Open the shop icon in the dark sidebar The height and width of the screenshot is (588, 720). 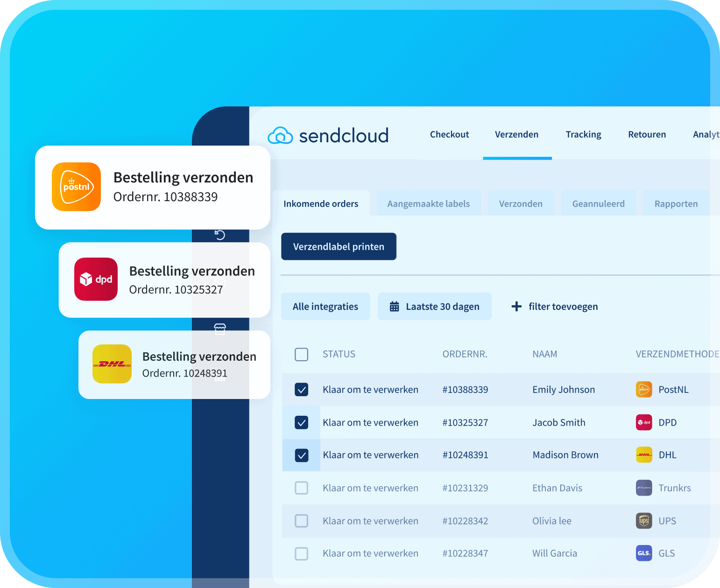[220, 329]
